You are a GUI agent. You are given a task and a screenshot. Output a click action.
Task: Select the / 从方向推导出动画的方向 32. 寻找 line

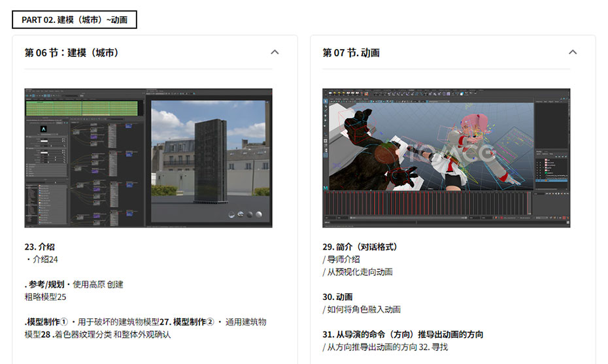pyautogui.click(x=385, y=347)
